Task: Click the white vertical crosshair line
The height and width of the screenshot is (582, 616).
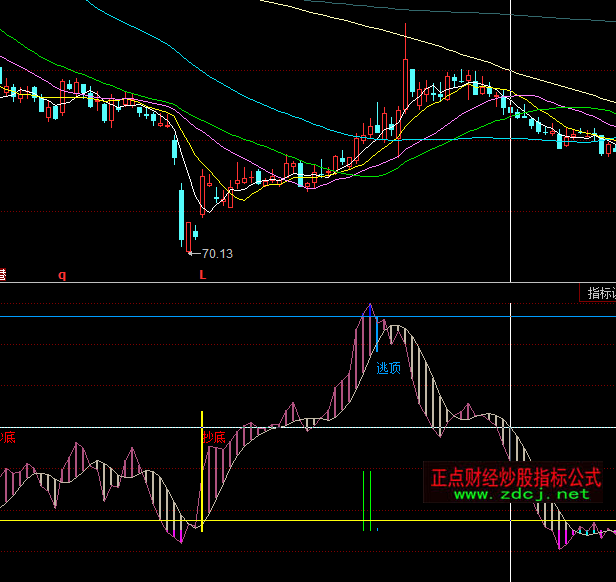Action: coord(510,200)
